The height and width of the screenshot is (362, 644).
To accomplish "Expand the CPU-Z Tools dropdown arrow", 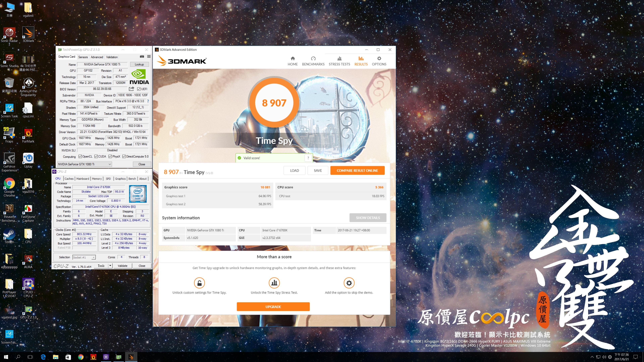I will (110, 266).
